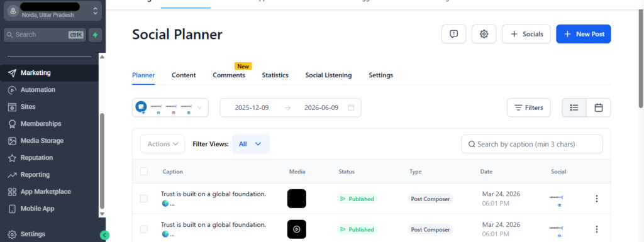Collapse sidebar with green arrow button
The height and width of the screenshot is (242, 644).
click(x=105, y=235)
